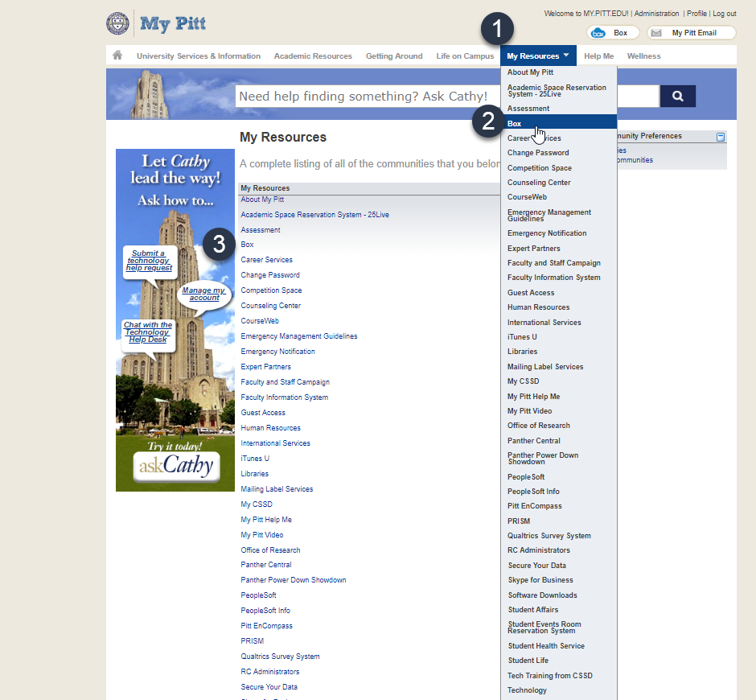Select Tech Training from CSSD in dropdown
Image resolution: width=756 pixels, height=700 pixels.
click(549, 675)
